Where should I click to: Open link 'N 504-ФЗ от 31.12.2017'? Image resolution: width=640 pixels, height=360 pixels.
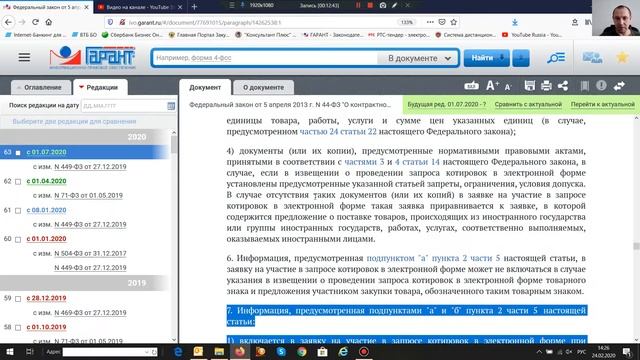click(90, 253)
